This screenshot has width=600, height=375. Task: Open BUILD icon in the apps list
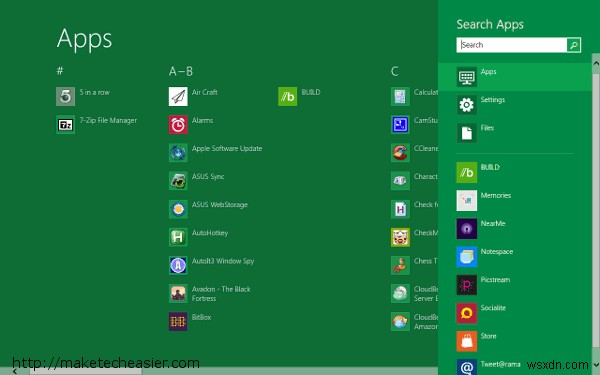[x=288, y=96]
